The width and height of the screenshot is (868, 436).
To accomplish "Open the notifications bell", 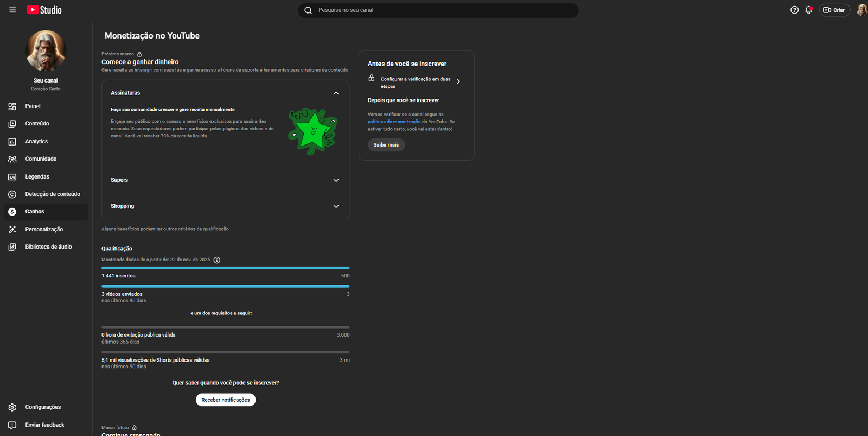I will pos(808,10).
